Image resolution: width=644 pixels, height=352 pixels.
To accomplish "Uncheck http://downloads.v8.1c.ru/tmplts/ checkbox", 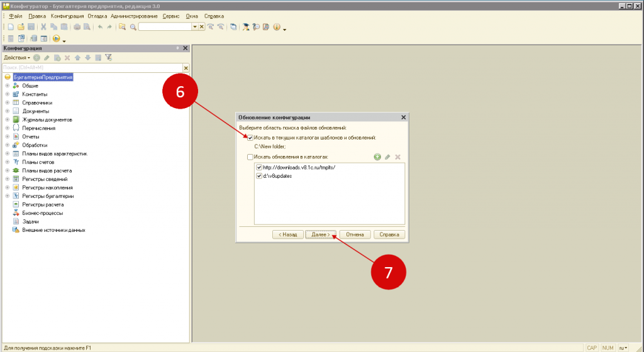I will click(x=259, y=167).
